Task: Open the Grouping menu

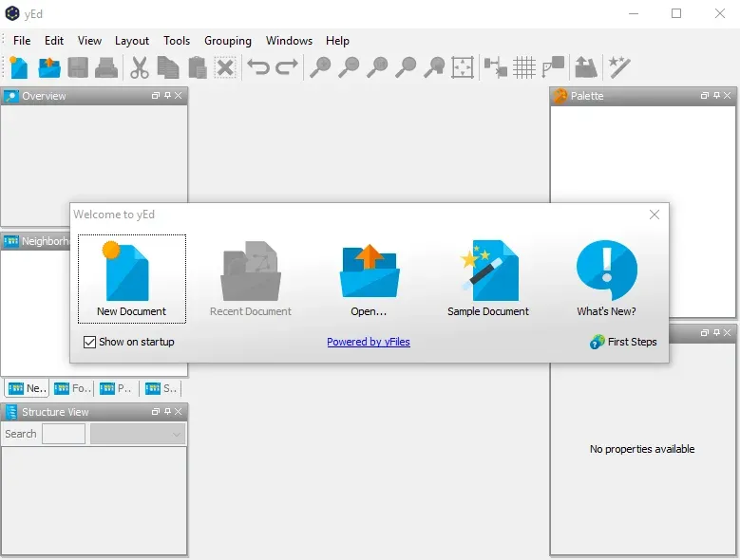Action: click(x=227, y=41)
